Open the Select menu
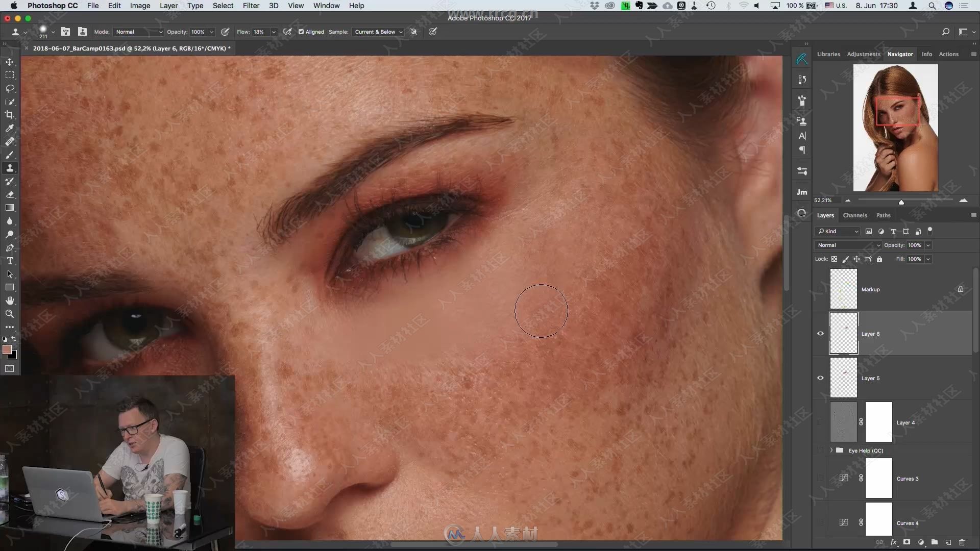980x551 pixels. (x=223, y=6)
